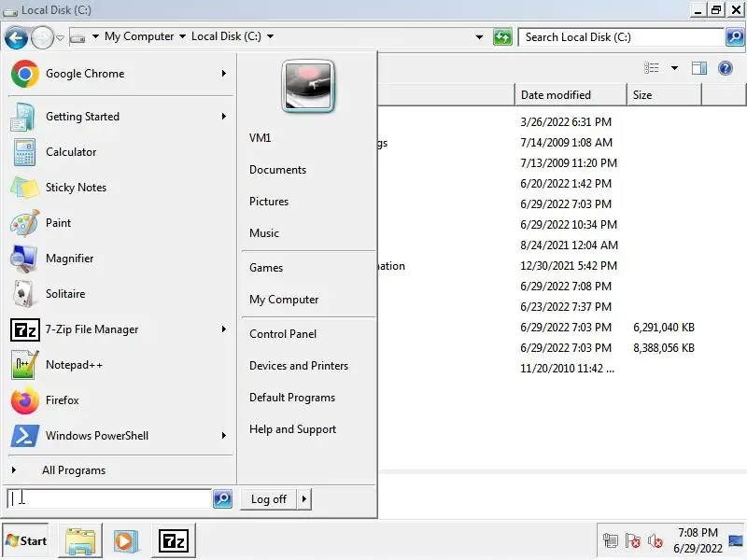Image resolution: width=747 pixels, height=560 pixels.
Task: Launch Getting Started icon
Action: 22,117
